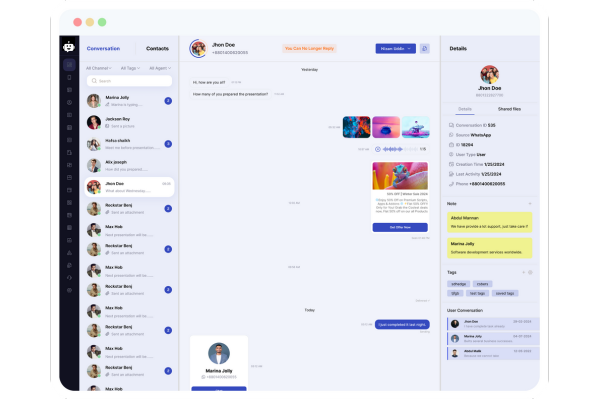The width and height of the screenshot is (599, 399).
Task: Seek within the voice message waveform
Action: (x=400, y=149)
